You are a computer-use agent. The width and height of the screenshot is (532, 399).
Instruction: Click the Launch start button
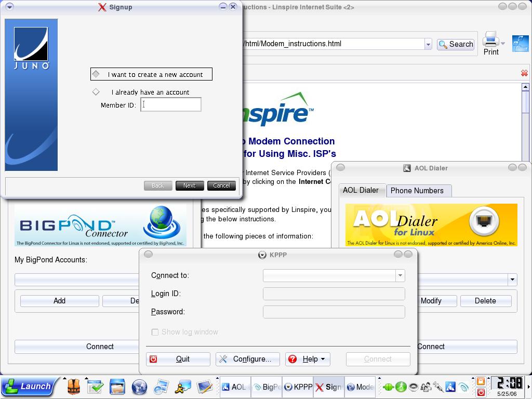[x=28, y=386]
